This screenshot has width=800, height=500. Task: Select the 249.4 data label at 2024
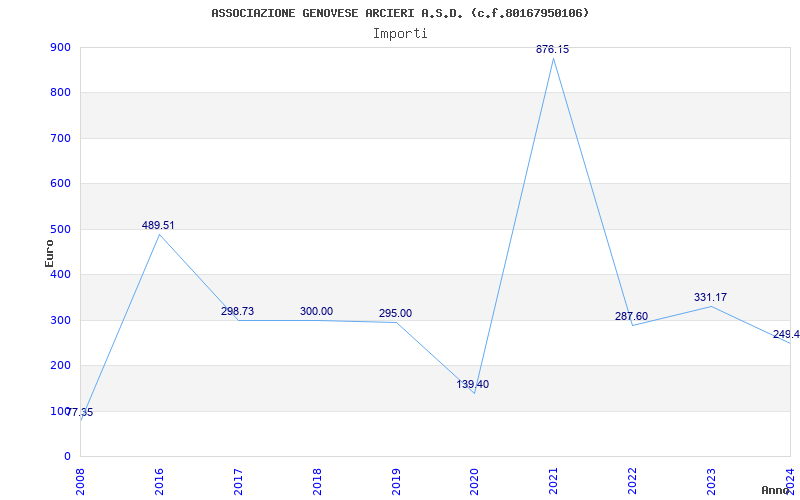[x=786, y=334]
